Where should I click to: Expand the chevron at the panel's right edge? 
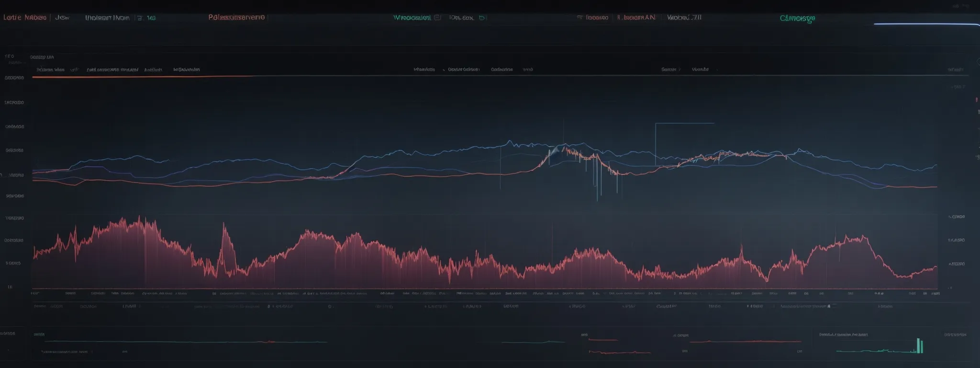coord(977,62)
